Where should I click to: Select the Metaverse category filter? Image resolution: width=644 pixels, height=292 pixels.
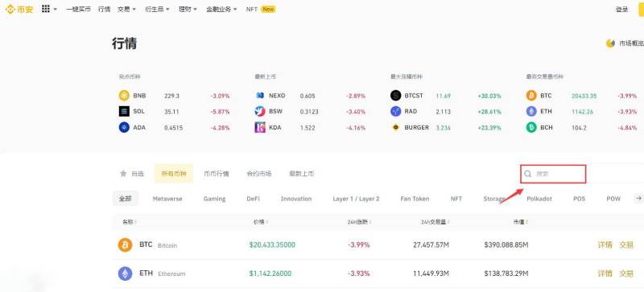167,199
